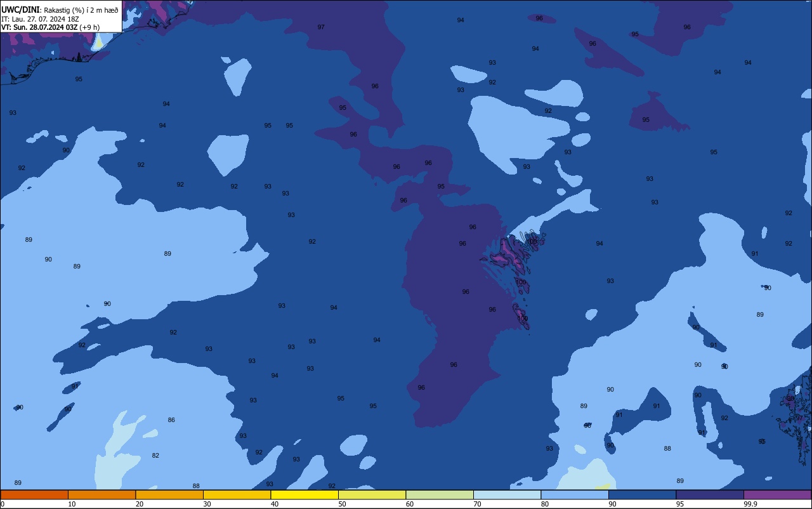Image resolution: width=812 pixels, height=509 pixels.
Task: Click the '50' legend tick label
Action: coord(342,504)
